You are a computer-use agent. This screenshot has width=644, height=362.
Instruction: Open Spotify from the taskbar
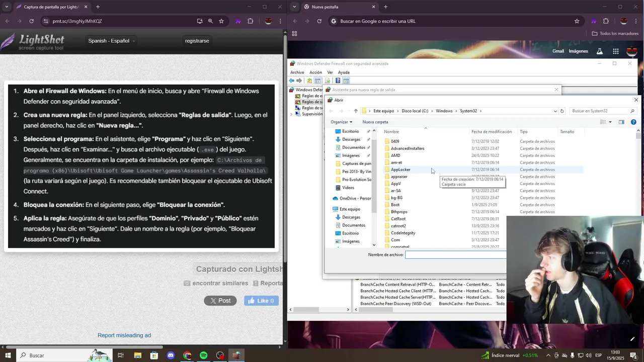tap(203, 355)
